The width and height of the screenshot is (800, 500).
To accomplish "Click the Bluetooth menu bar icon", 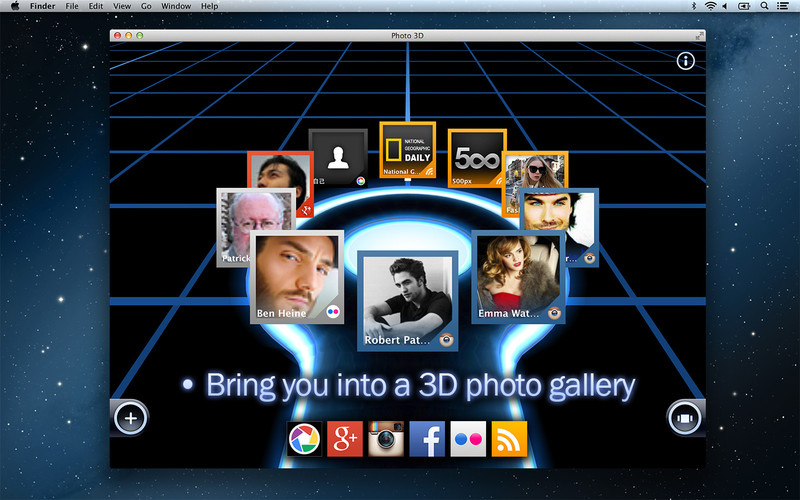I will click(694, 6).
